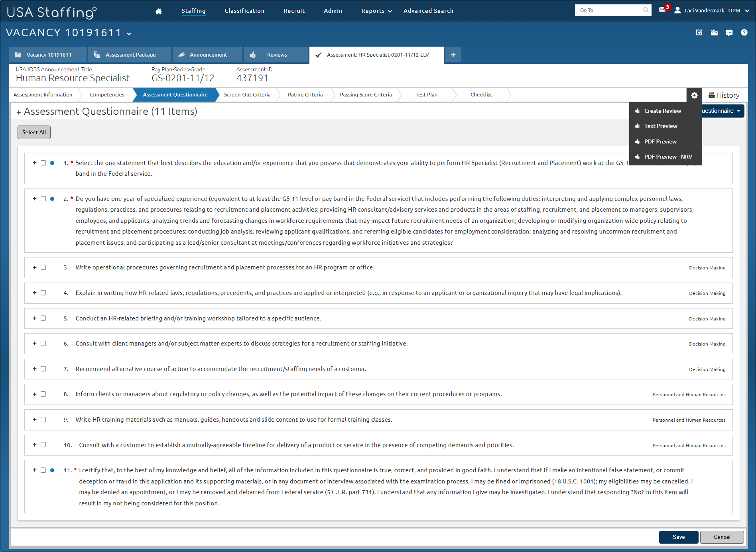Expand question 2 using the plus

pyautogui.click(x=34, y=198)
